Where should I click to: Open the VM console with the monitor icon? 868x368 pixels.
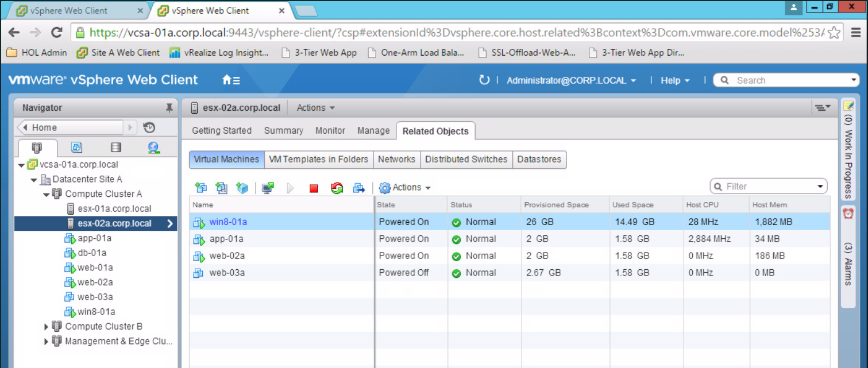click(x=268, y=188)
